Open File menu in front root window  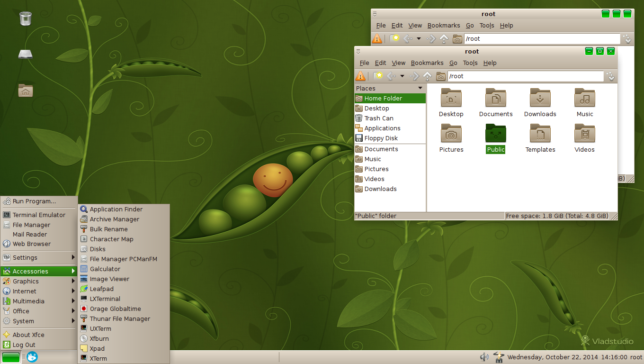coord(364,63)
